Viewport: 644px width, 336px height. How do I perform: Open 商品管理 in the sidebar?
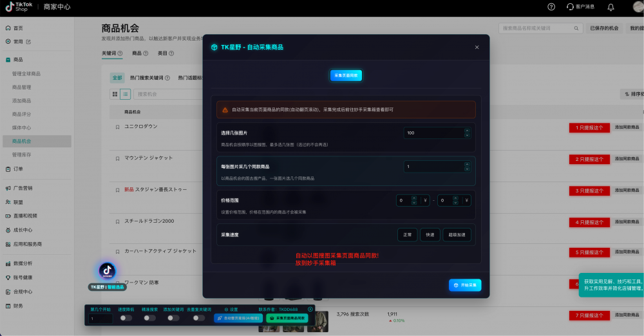22,87
